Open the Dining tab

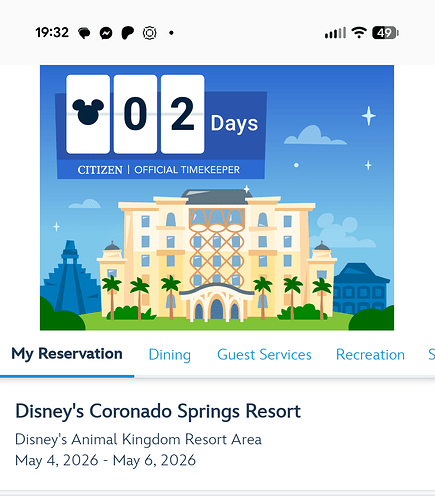pos(170,355)
